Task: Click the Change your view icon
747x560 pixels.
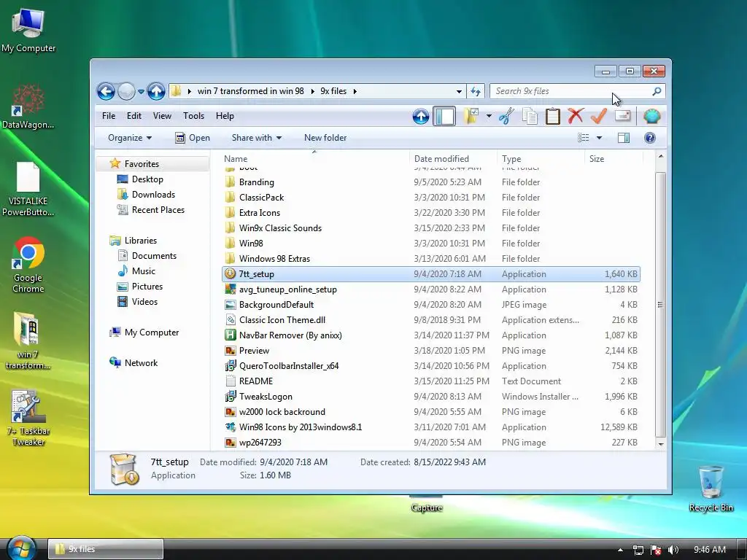Action: (x=583, y=138)
